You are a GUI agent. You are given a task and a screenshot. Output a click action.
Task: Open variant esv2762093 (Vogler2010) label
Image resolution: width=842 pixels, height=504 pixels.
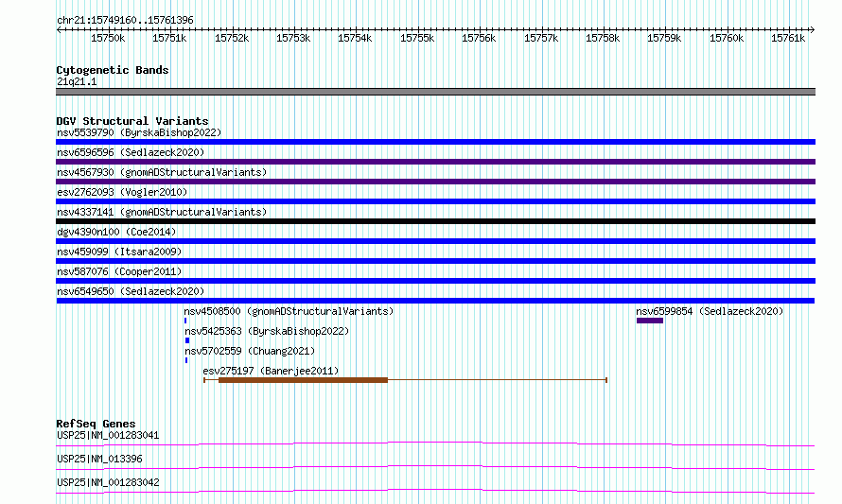click(122, 192)
